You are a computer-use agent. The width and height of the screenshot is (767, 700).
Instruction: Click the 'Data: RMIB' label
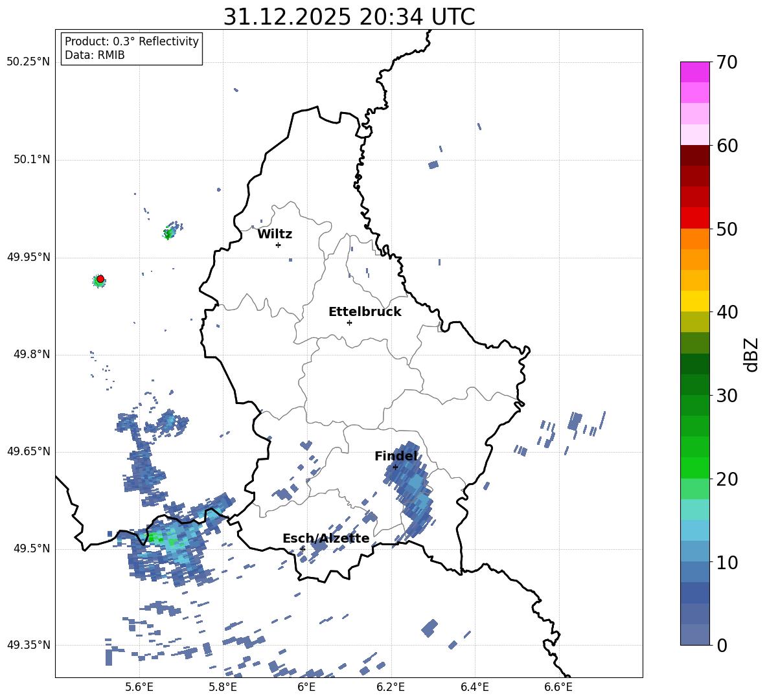click(x=95, y=55)
